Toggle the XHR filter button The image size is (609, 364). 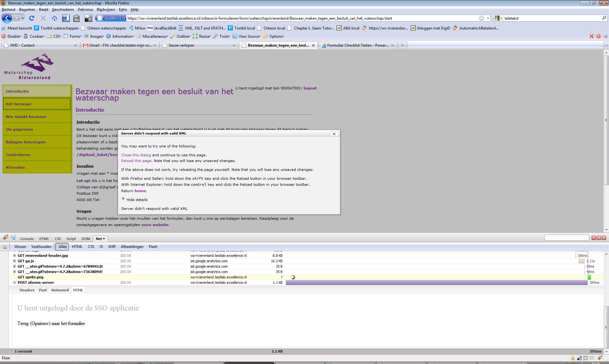(112, 247)
